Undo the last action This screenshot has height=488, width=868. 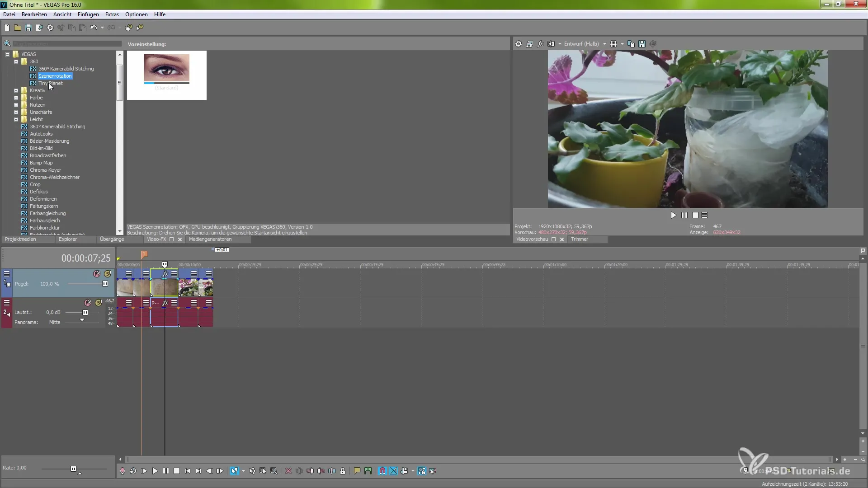[94, 28]
